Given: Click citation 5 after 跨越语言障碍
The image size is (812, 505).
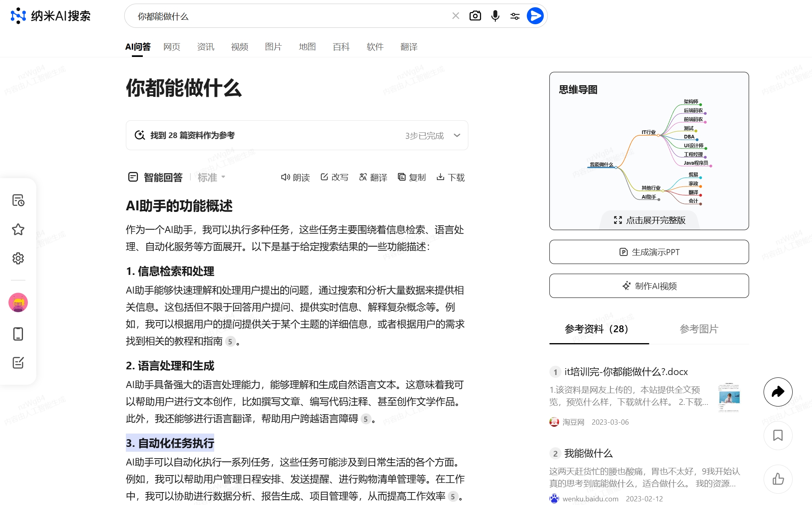Looking at the screenshot, I should (x=365, y=419).
